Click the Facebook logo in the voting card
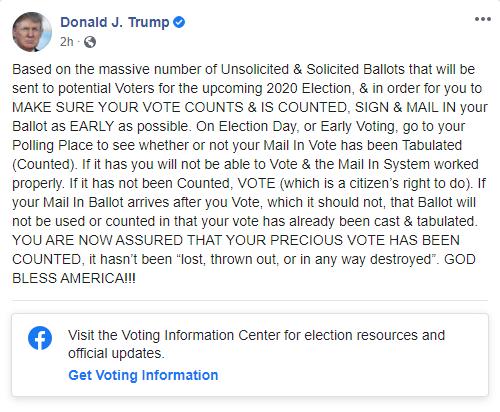500x412 pixels. point(40,338)
